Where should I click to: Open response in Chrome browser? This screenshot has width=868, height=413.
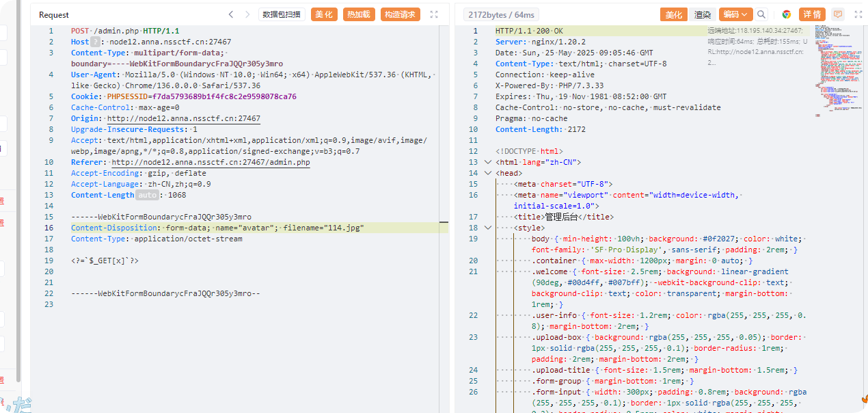pyautogui.click(x=787, y=14)
